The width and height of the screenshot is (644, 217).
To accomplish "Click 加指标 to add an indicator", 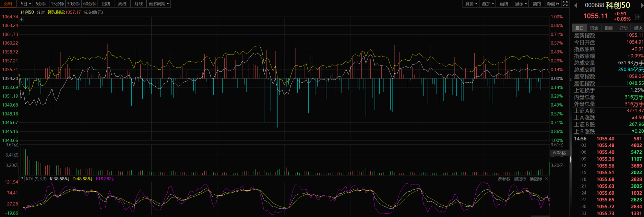I will pyautogui.click(x=520, y=179).
